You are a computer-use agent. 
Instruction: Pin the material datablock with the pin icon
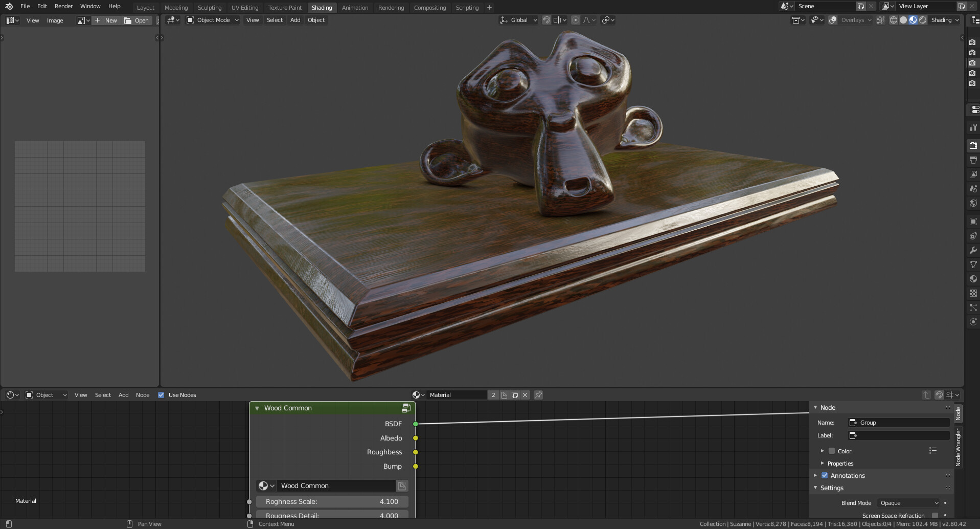point(538,394)
